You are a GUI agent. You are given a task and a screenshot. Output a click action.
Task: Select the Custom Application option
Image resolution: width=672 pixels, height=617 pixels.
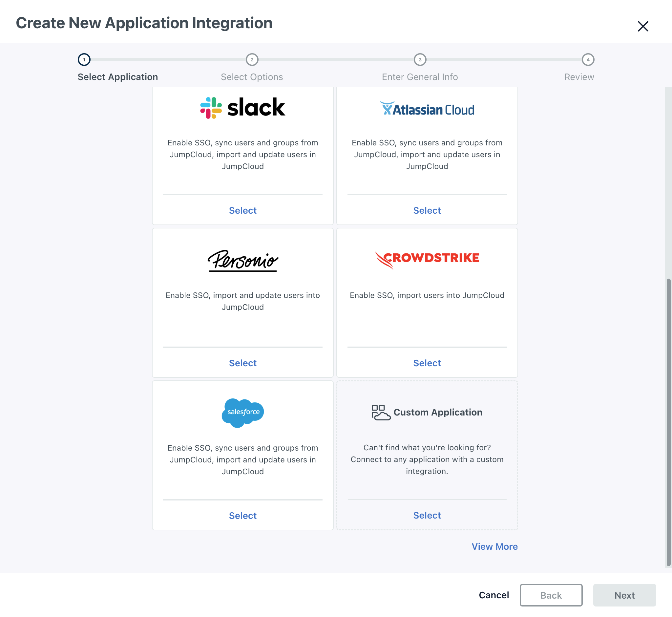(427, 515)
